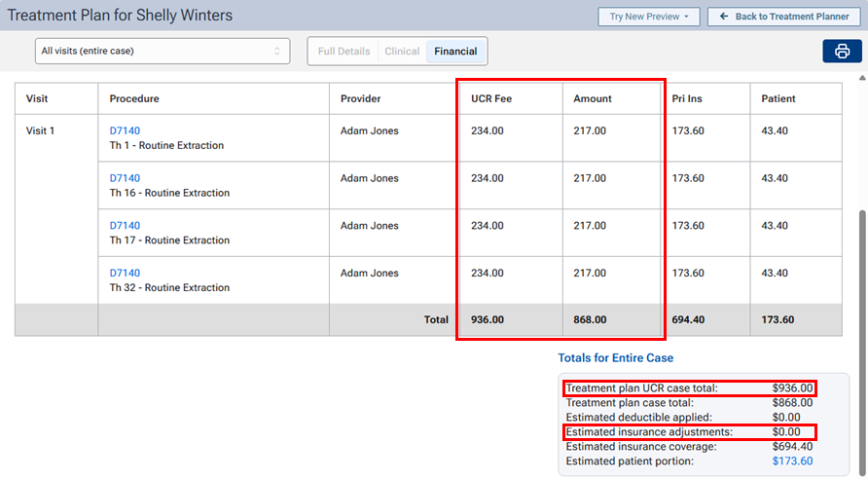Screen dimensions: 868x480
Task: Select the Visit 1 cell
Action: 40,131
